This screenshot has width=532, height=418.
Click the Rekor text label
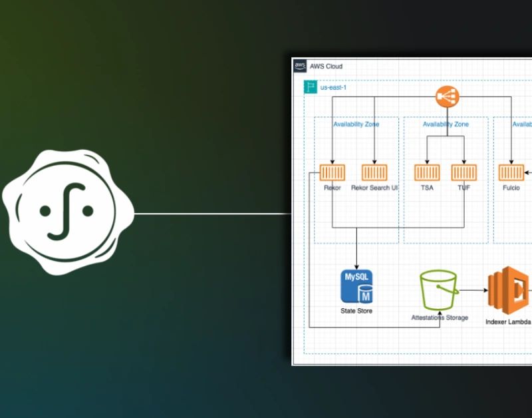332,188
